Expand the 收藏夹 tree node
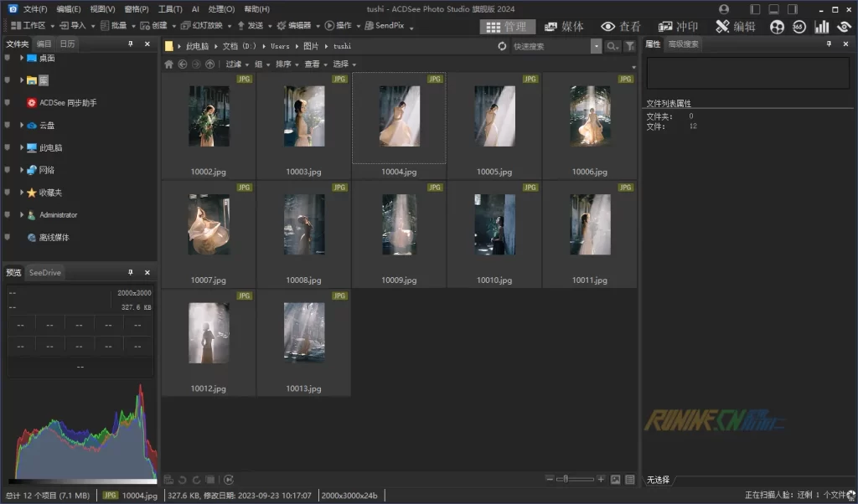This screenshot has height=504, width=858. [x=21, y=193]
